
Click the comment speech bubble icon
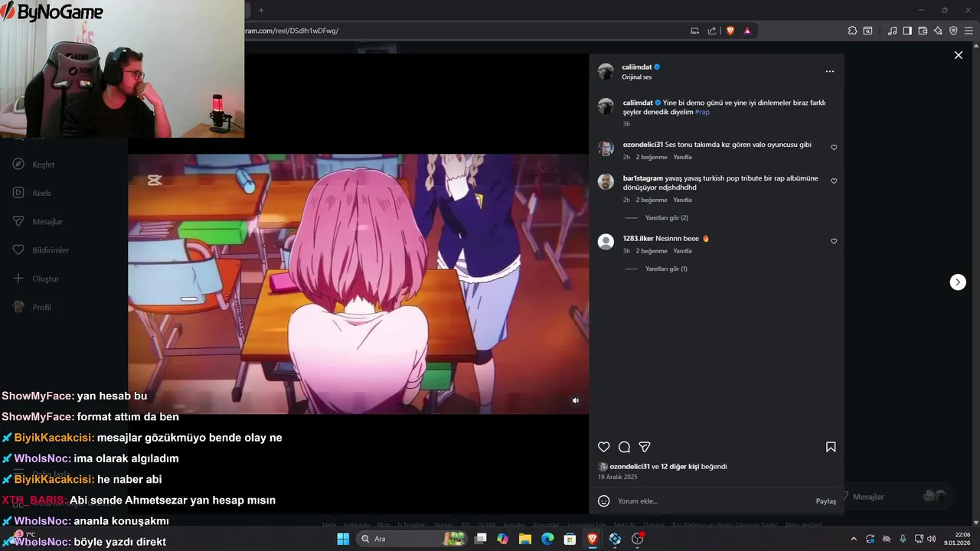(x=624, y=447)
